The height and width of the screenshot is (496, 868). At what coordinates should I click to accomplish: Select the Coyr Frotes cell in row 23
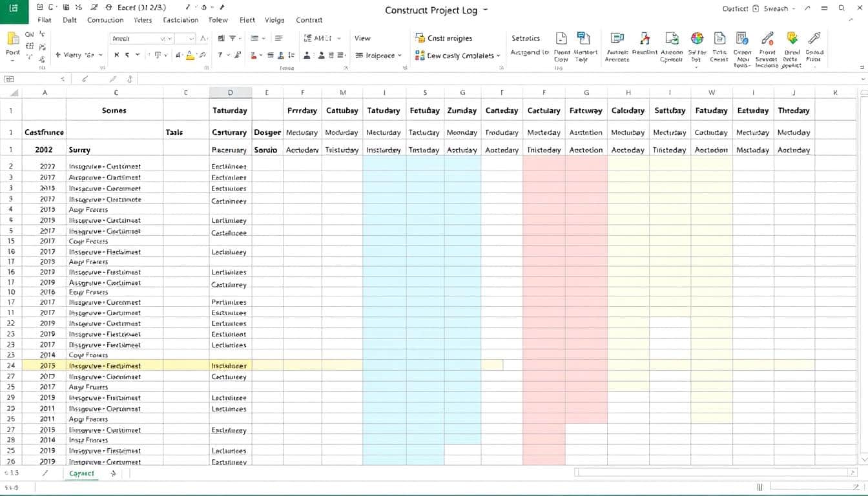click(114, 355)
